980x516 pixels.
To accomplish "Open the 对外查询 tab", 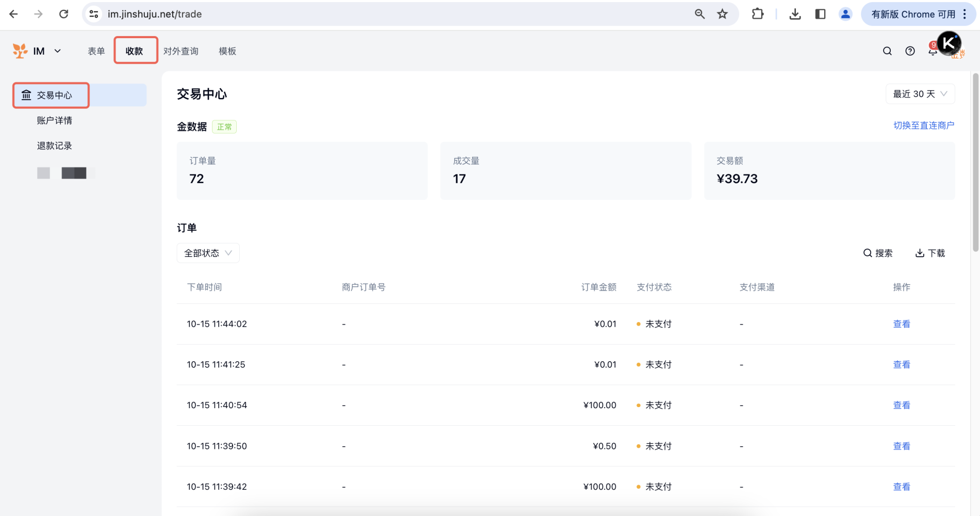I will tap(181, 51).
